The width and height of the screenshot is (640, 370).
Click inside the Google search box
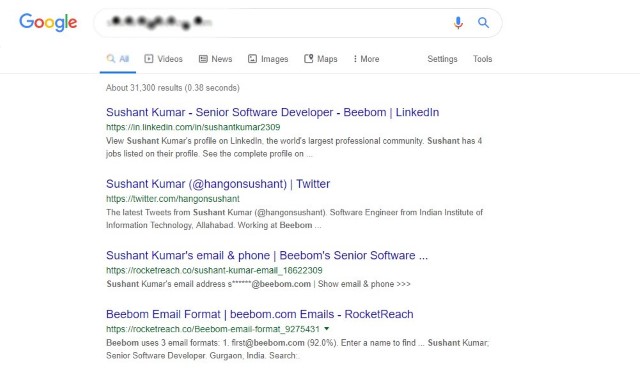coord(278,22)
